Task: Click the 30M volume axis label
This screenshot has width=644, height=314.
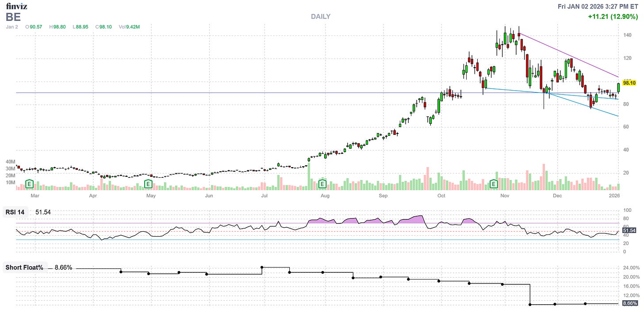Action: 11,168
